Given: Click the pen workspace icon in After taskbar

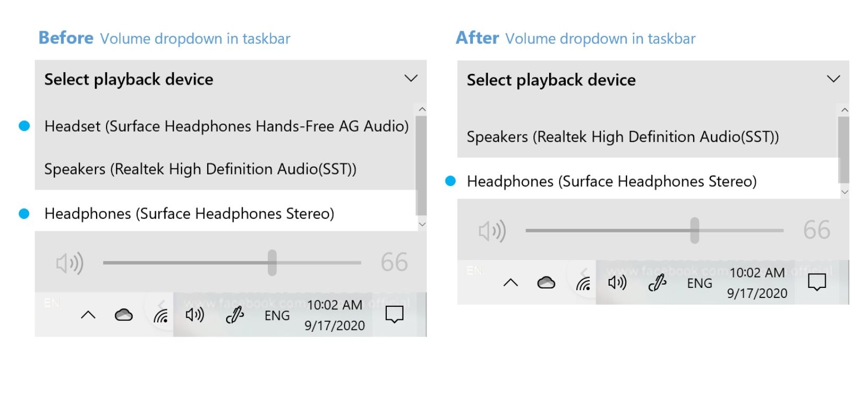Looking at the screenshot, I should (x=657, y=283).
